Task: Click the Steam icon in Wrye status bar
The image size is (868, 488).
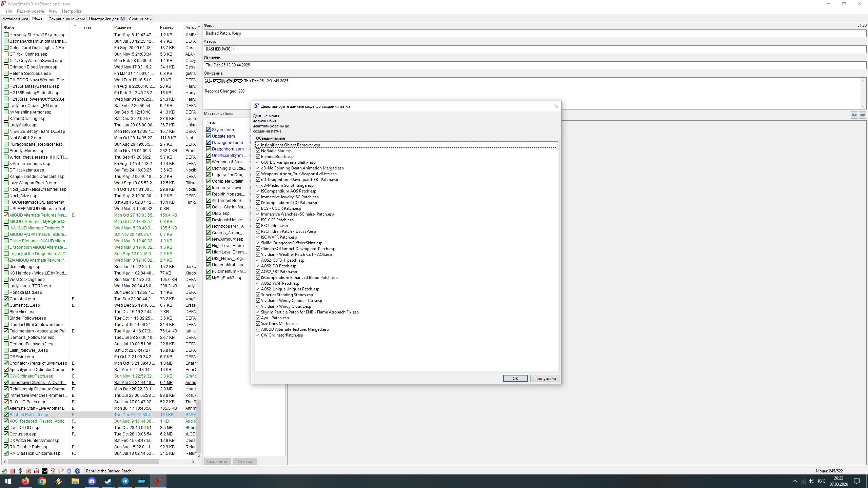Action: (x=45, y=471)
